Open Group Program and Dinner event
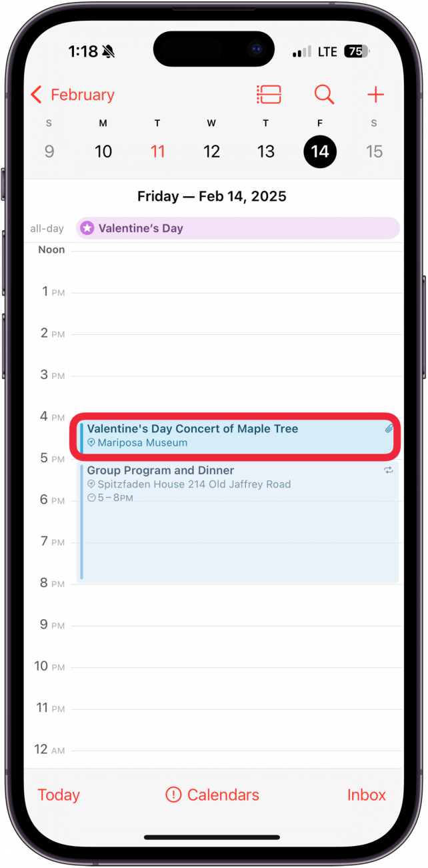This screenshot has height=868, width=428. click(238, 527)
